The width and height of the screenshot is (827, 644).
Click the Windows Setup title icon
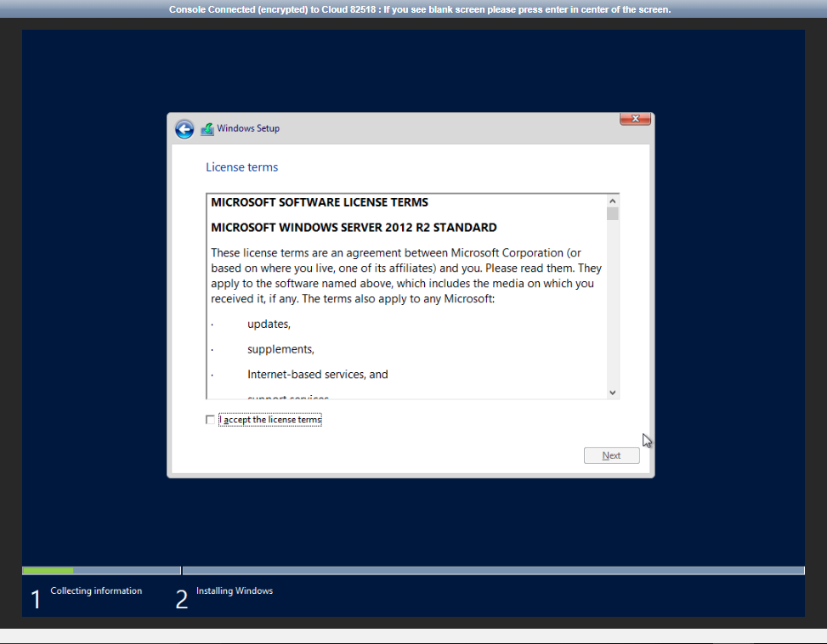click(x=207, y=128)
